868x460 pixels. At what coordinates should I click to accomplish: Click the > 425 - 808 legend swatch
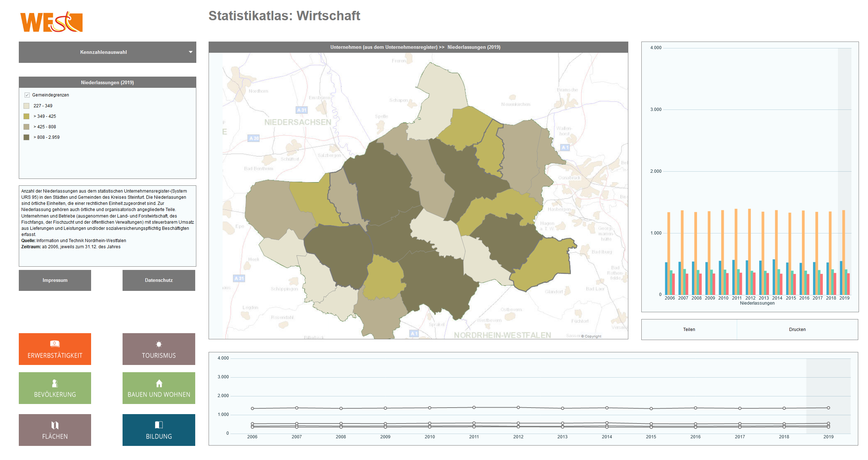(26, 127)
